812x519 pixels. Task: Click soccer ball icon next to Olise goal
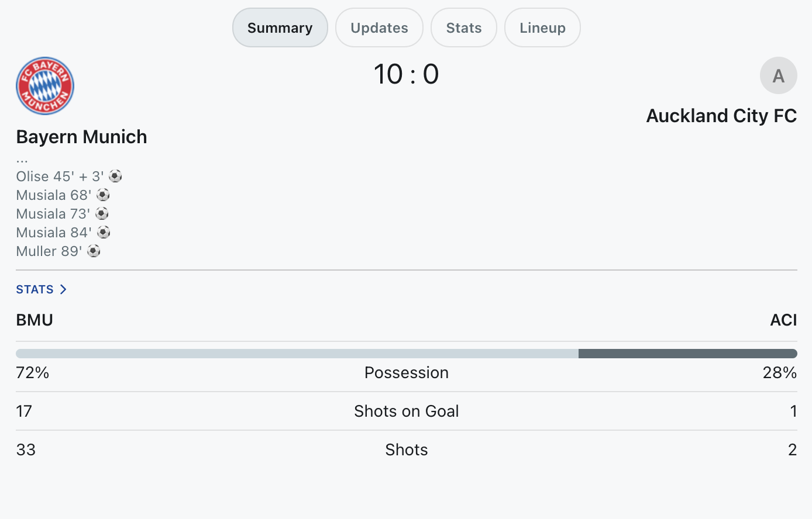tap(116, 176)
